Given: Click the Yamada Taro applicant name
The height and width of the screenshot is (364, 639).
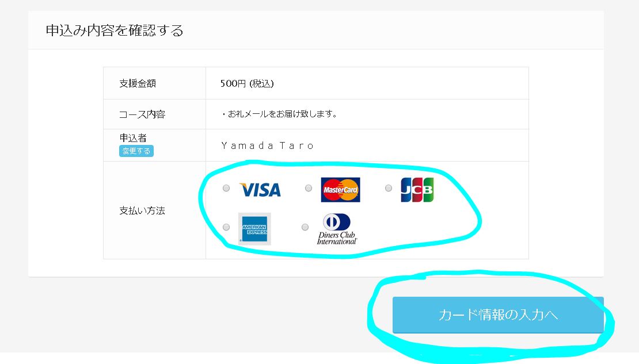Looking at the screenshot, I should pos(267,145).
